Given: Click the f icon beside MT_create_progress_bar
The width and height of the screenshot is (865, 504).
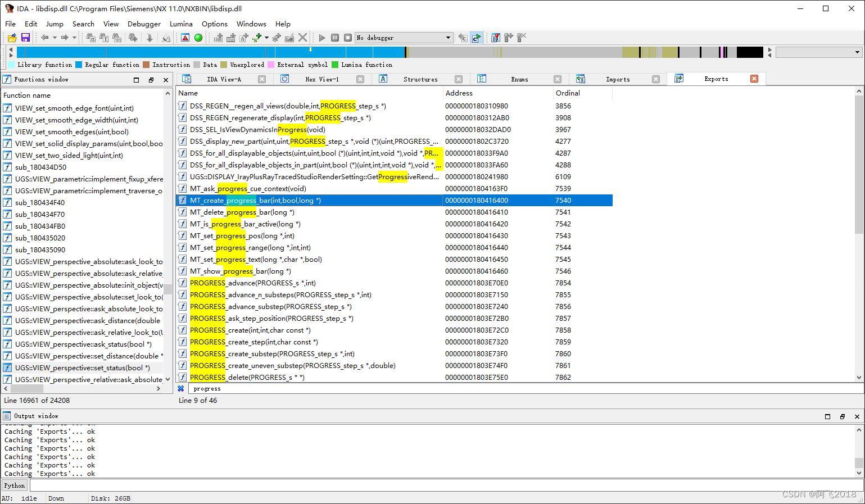Looking at the screenshot, I should tap(183, 200).
